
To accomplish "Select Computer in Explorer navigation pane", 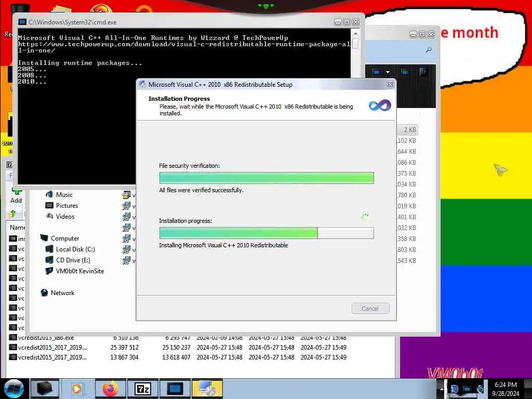I will [65, 238].
